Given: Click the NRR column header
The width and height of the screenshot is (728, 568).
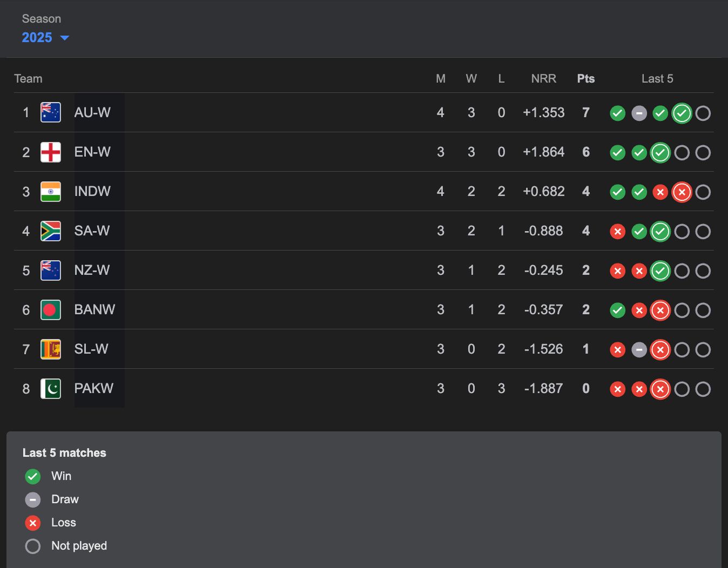Looking at the screenshot, I should pos(543,79).
